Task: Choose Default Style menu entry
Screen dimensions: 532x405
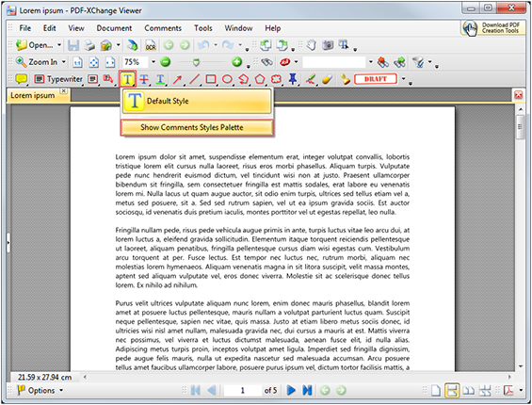Action: (x=198, y=101)
